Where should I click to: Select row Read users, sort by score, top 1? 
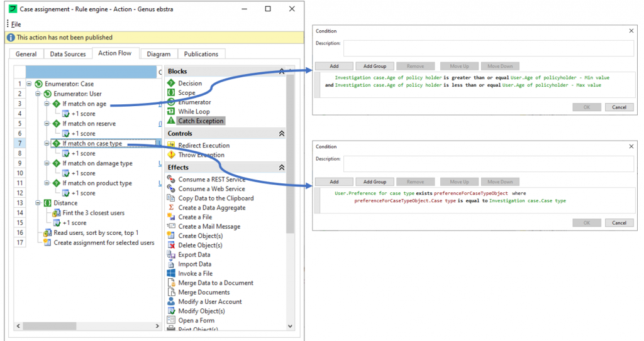pyautogui.click(x=96, y=232)
